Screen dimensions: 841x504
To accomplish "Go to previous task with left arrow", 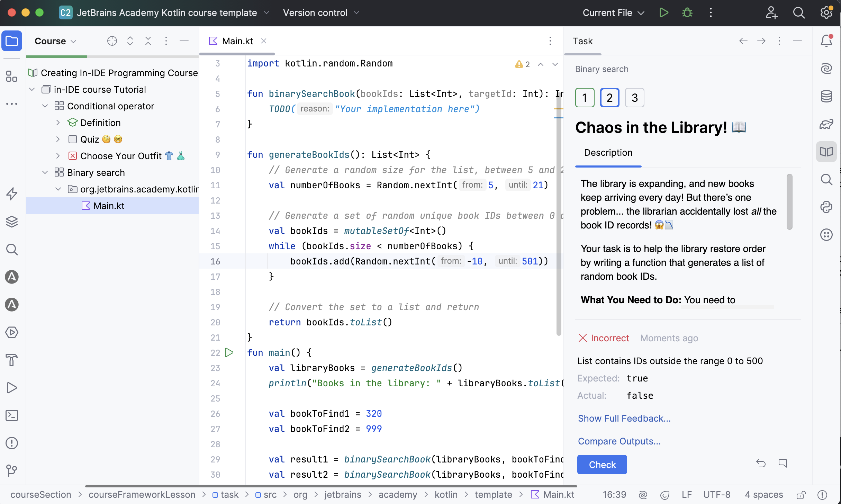I will click(x=743, y=41).
